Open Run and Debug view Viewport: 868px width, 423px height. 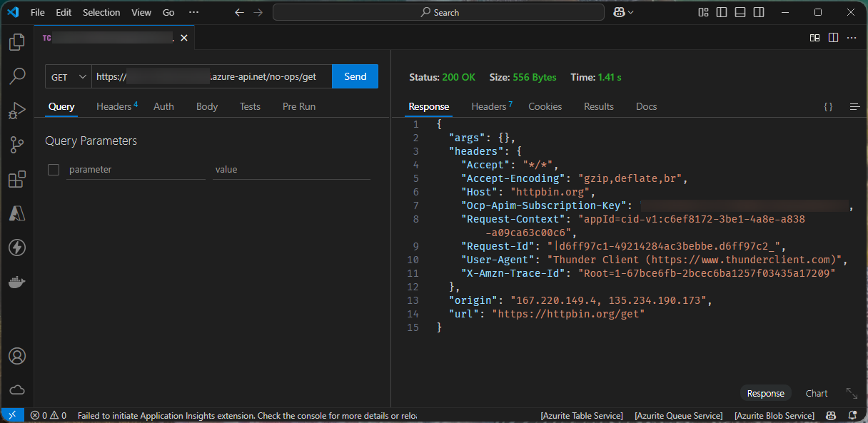tap(16, 111)
